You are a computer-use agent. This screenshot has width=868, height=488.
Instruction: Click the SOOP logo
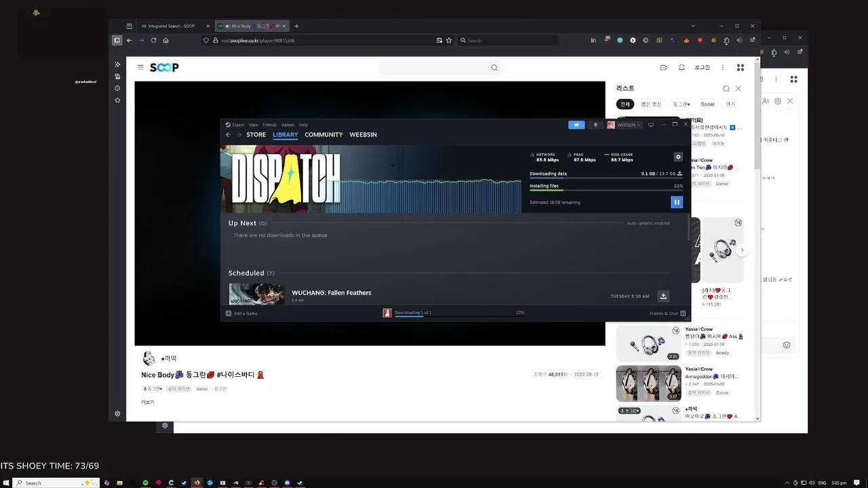pos(164,67)
